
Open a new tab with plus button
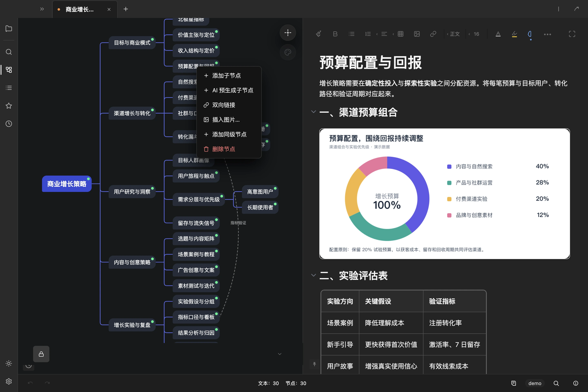[126, 9]
